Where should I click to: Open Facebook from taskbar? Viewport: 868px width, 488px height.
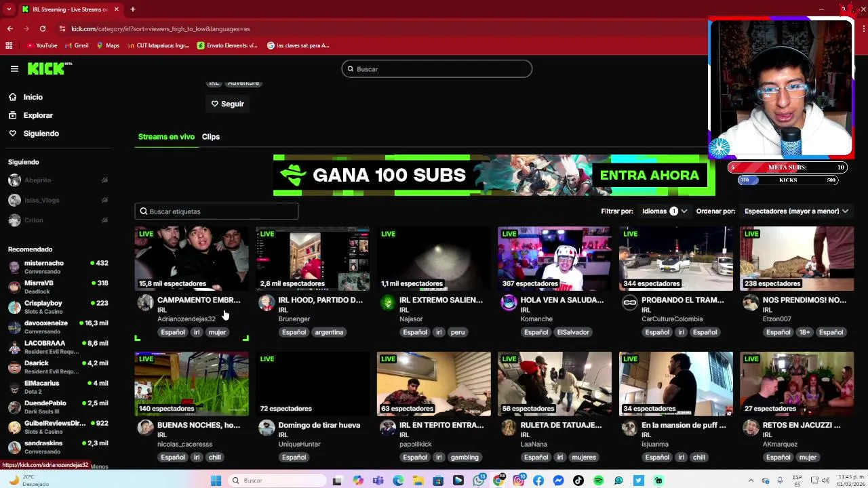point(538,481)
